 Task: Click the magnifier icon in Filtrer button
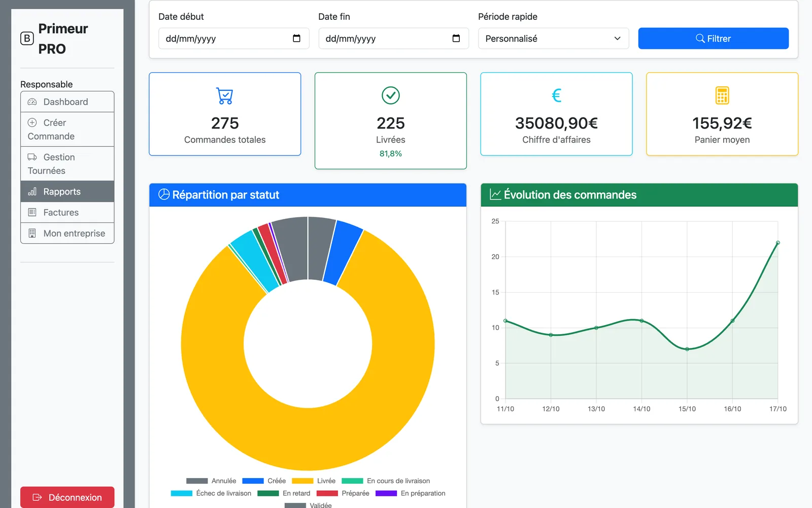700,39
